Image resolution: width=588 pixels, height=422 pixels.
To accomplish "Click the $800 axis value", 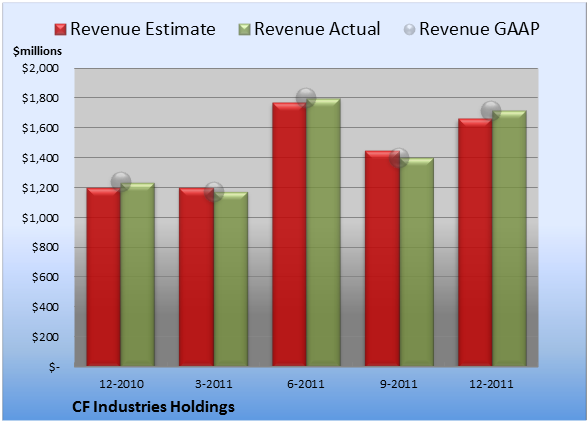I will click(45, 247).
